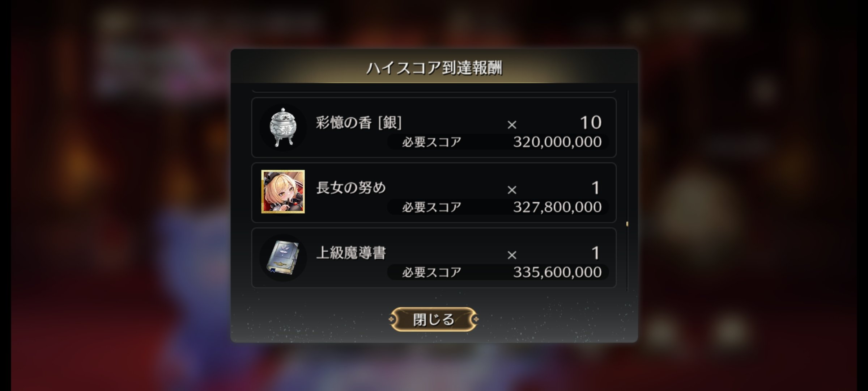Tap the 327,800,000 required score value
This screenshot has width=868, height=391.
pyautogui.click(x=557, y=207)
